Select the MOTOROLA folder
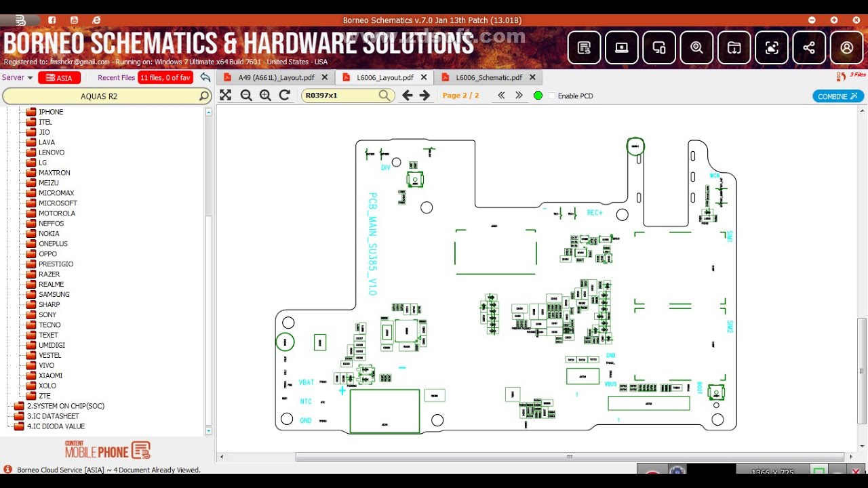Image resolution: width=868 pixels, height=488 pixels. click(57, 213)
